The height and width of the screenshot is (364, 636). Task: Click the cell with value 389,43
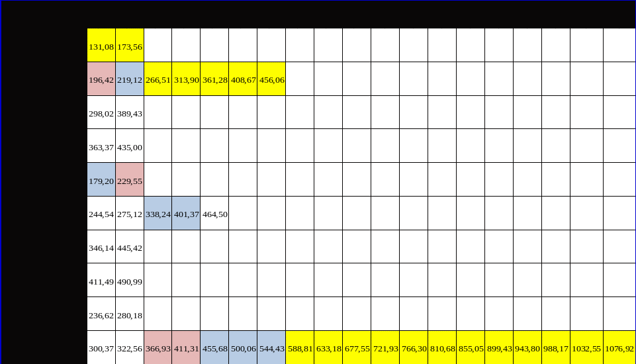coord(130,113)
